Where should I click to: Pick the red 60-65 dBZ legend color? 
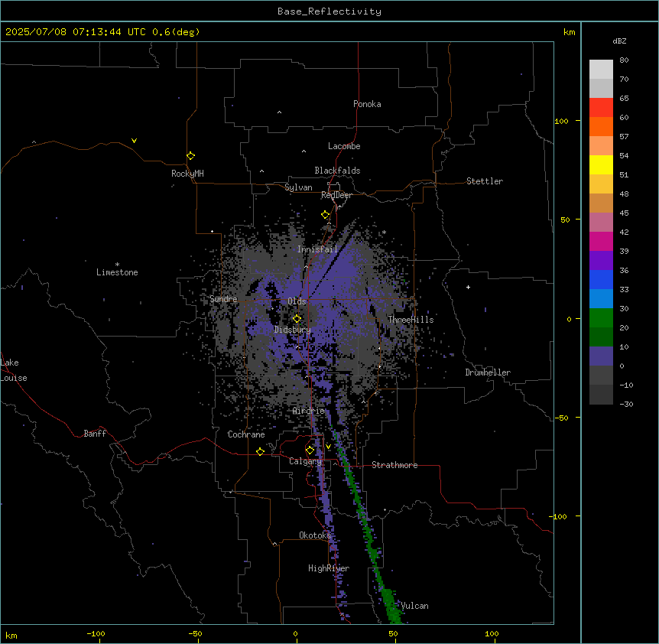click(x=601, y=108)
